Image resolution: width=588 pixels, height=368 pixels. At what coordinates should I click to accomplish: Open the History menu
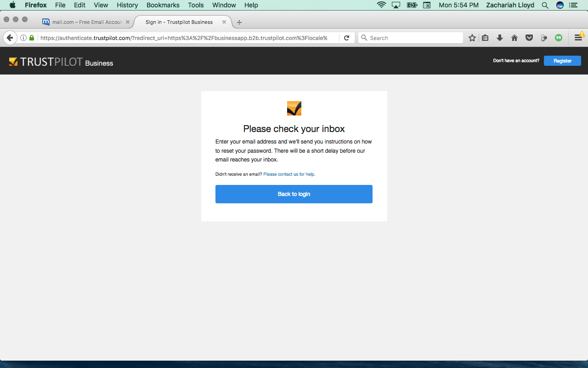(127, 5)
